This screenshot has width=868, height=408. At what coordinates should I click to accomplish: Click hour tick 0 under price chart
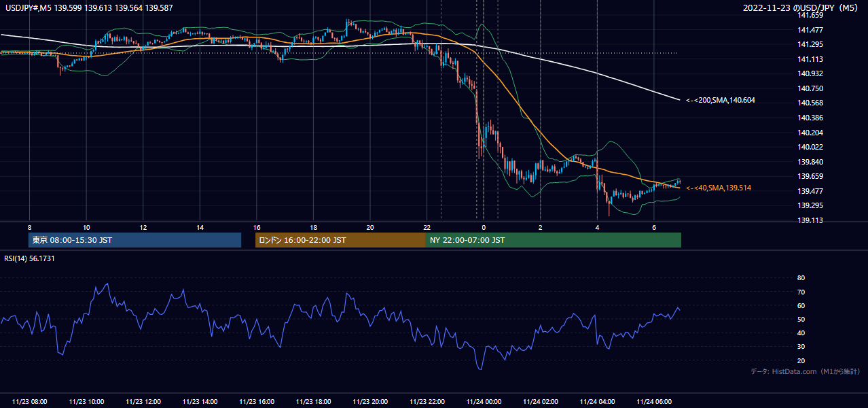[x=484, y=227]
